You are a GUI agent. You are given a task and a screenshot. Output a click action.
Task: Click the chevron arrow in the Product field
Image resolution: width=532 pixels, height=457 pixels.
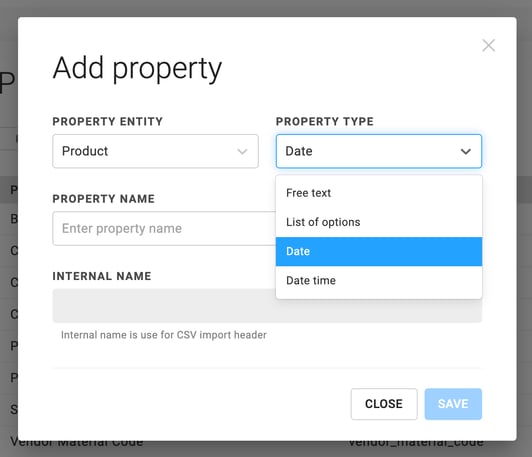pyautogui.click(x=242, y=151)
